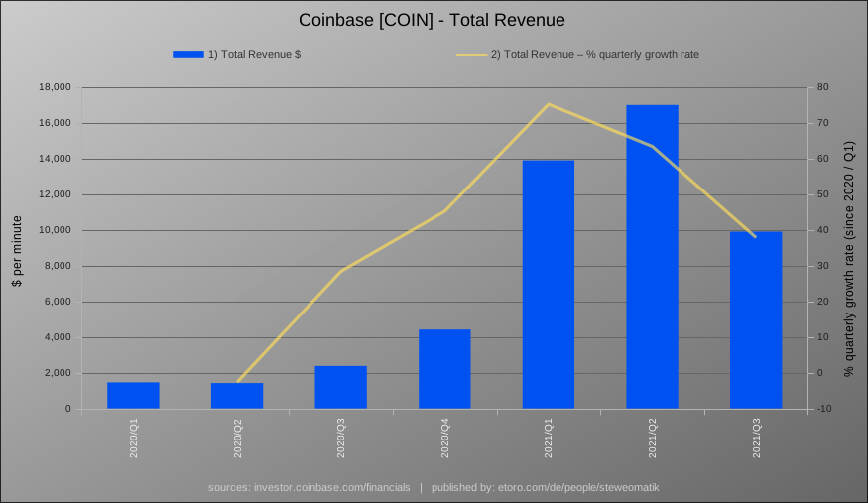Click the '-10' right axis value
The height and width of the screenshot is (503, 868).
pyautogui.click(x=824, y=409)
